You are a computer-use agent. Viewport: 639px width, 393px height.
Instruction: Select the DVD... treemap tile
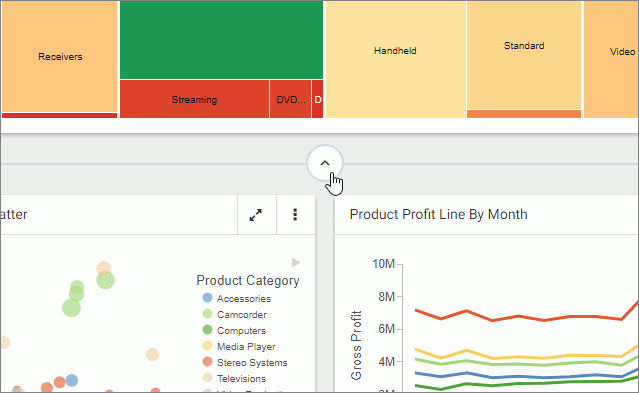click(x=291, y=99)
